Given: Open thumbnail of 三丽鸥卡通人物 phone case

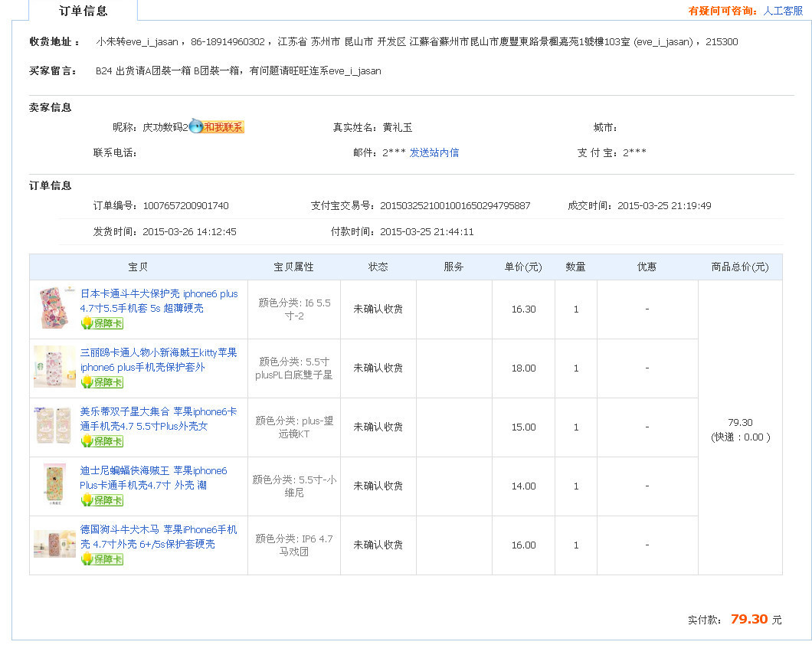Looking at the screenshot, I should coord(54,368).
